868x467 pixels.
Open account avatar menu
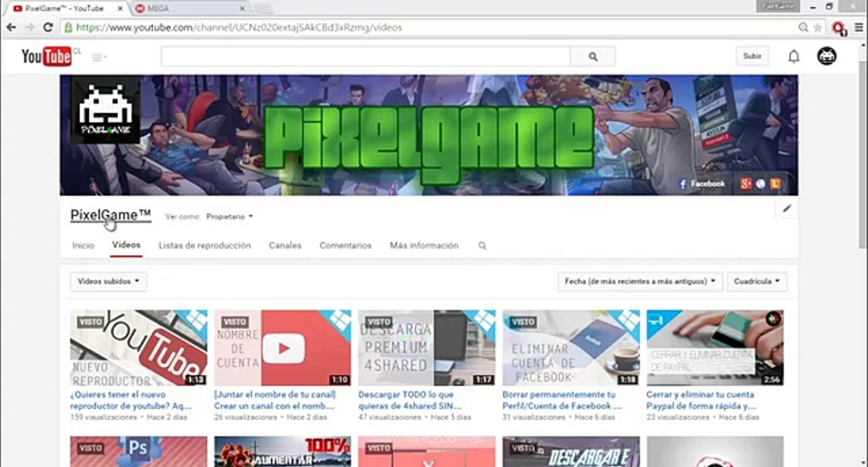[x=827, y=56]
